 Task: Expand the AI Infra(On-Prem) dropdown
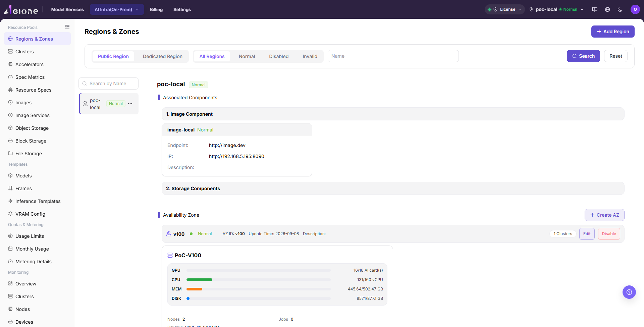point(117,9)
